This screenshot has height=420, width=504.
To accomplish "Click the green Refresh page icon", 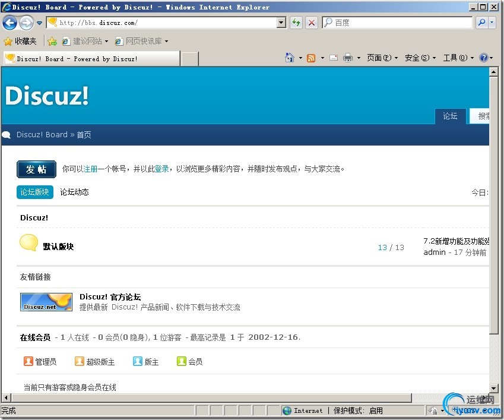I will [296, 23].
